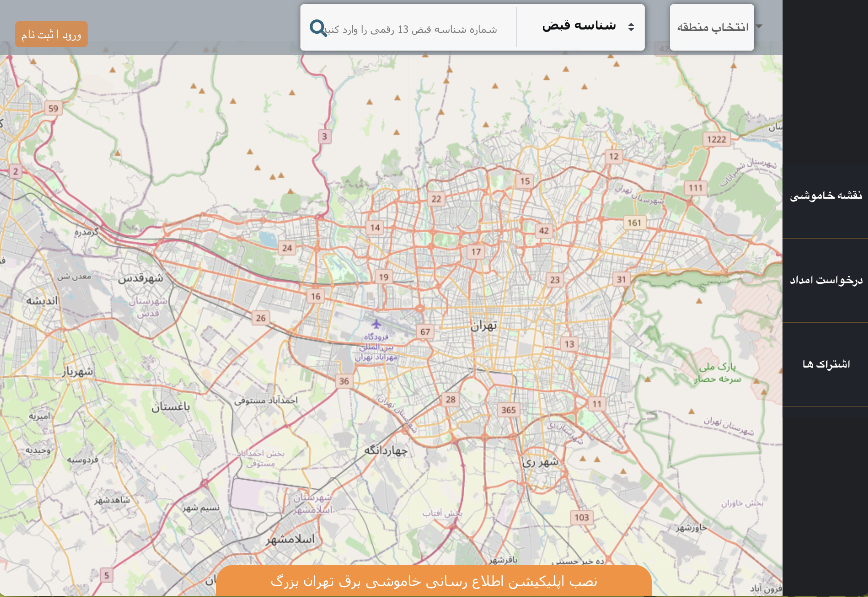
Task: Open نقشه خاموشی in the sidebar
Action: (x=825, y=196)
